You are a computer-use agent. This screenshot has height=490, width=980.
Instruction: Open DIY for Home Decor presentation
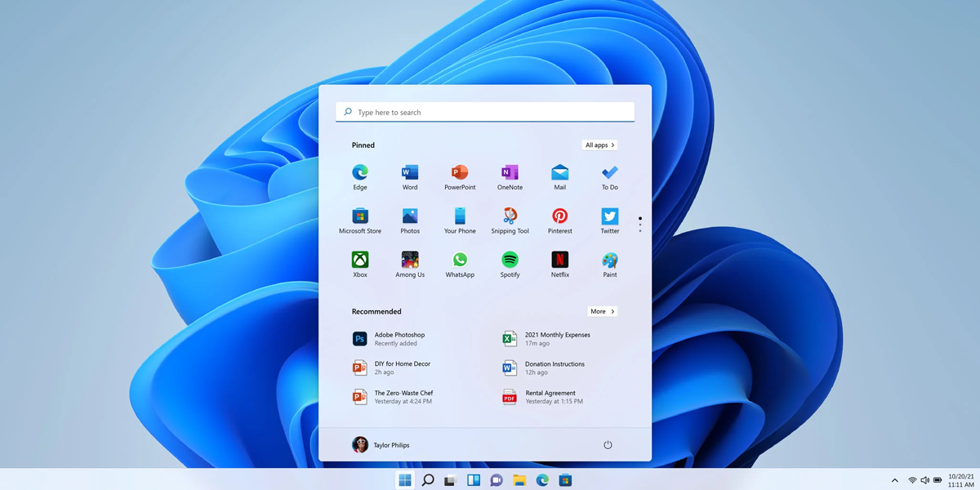[x=391, y=367]
